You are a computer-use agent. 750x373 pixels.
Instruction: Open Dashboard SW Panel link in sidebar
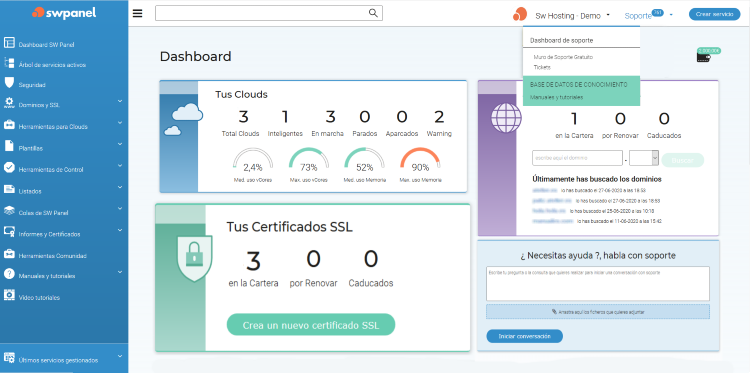pos(46,45)
